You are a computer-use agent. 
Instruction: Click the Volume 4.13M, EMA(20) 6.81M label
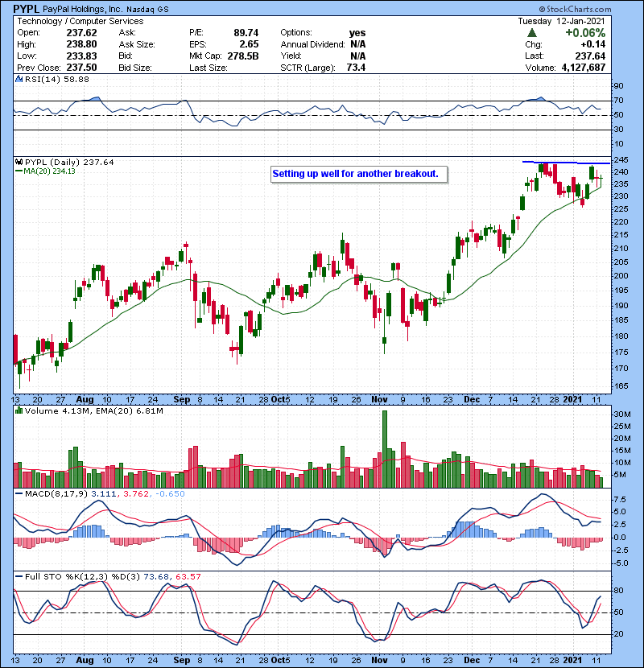(x=93, y=410)
